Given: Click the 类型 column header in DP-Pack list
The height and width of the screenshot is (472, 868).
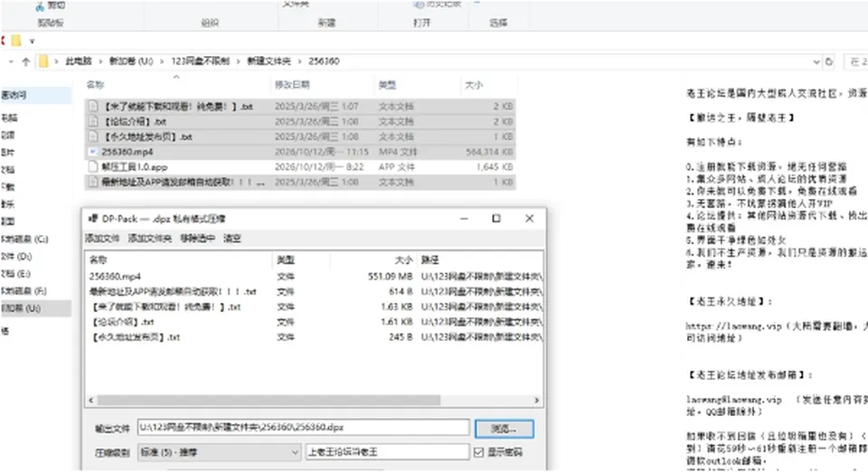Looking at the screenshot, I should click(286, 260).
